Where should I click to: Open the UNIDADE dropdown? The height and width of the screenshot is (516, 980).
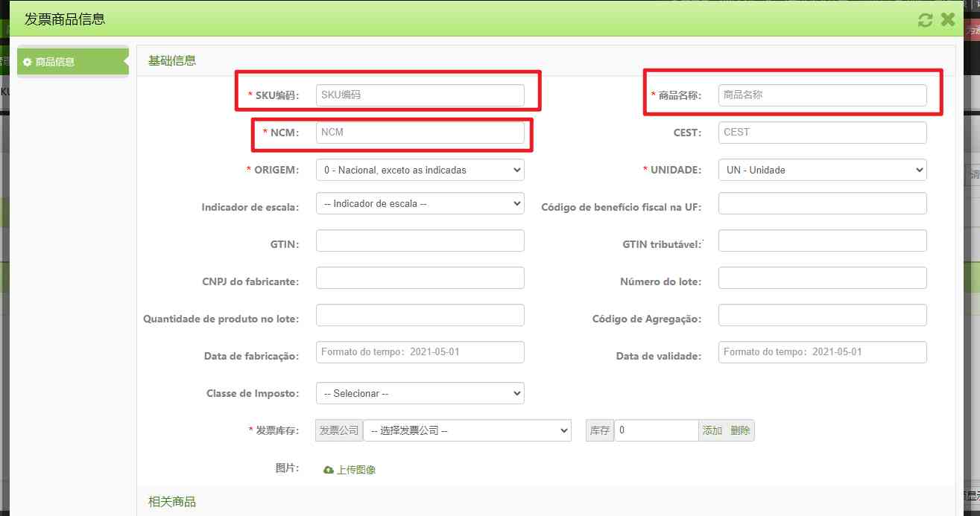pos(822,170)
